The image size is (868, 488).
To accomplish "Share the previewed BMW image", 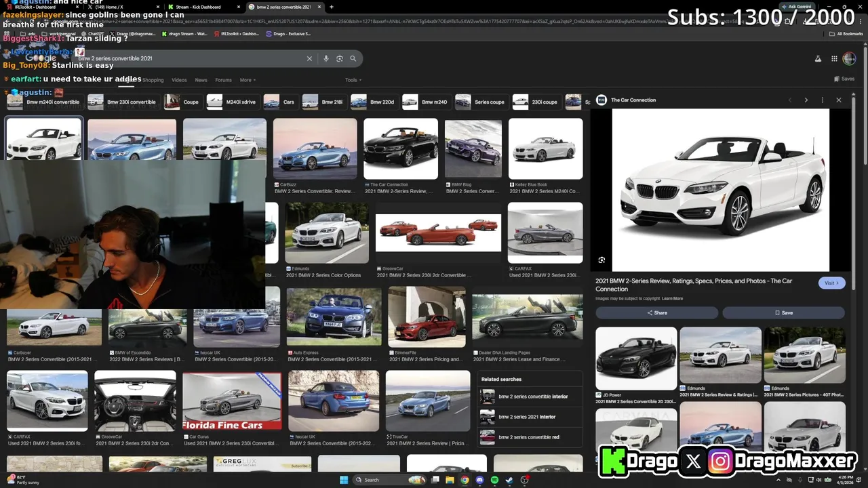I will click(x=656, y=312).
